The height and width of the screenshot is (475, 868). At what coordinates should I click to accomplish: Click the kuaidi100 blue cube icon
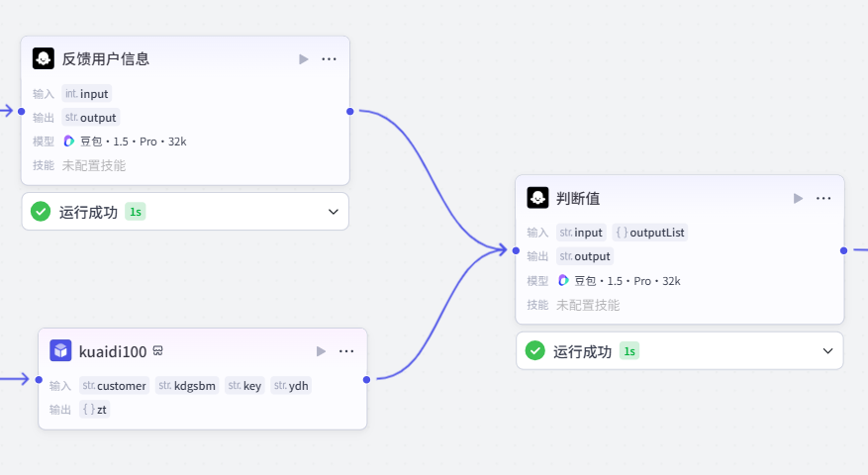pos(60,351)
